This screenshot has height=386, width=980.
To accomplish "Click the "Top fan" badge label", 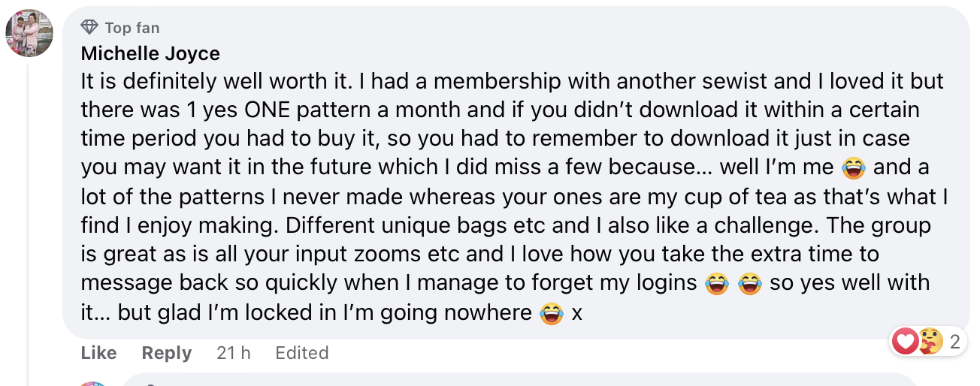I will point(132,28).
